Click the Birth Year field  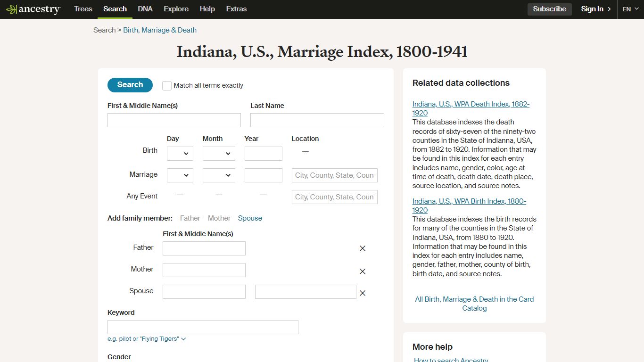pyautogui.click(x=264, y=154)
